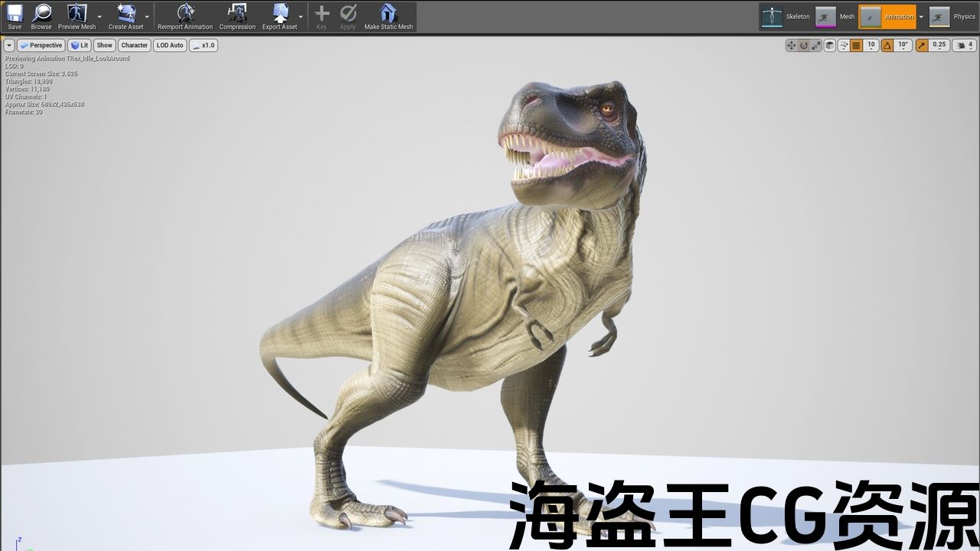
Task: Toggle scale snapping in viewport toolbar
Action: click(923, 45)
